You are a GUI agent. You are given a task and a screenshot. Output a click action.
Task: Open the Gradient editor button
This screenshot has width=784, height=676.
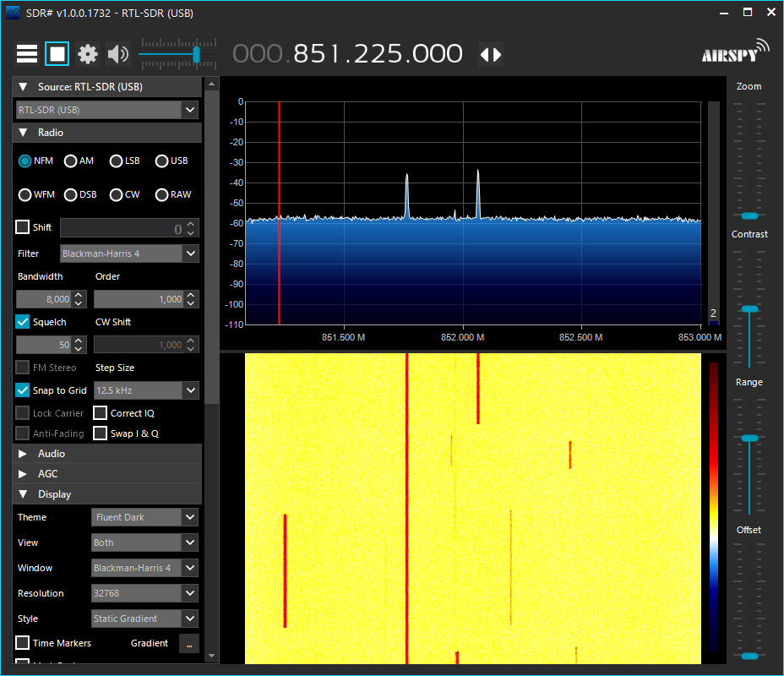(x=188, y=643)
